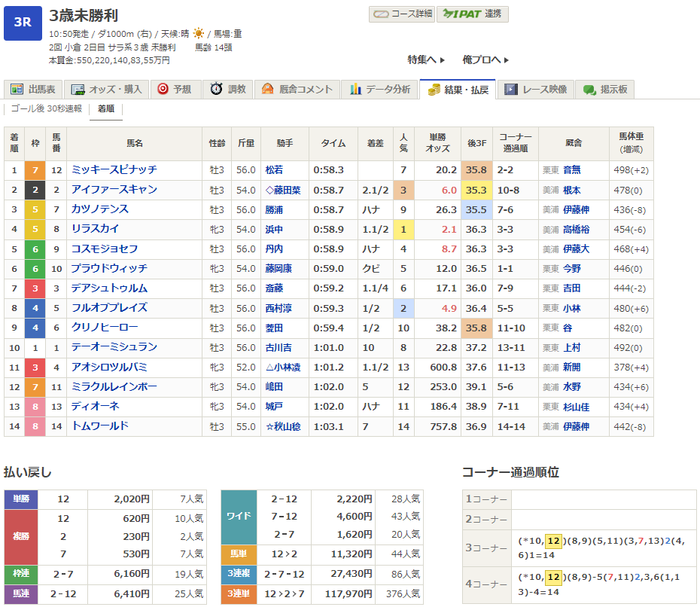700x607 pixels.
Task: Click the video icon on レース映像 tab
Action: [x=511, y=90]
